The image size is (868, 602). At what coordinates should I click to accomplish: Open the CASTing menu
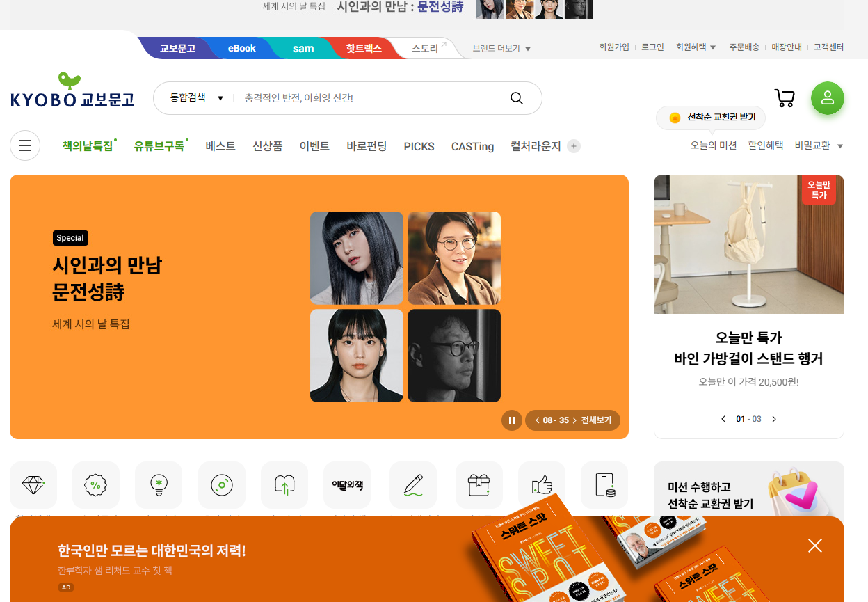pos(472,146)
